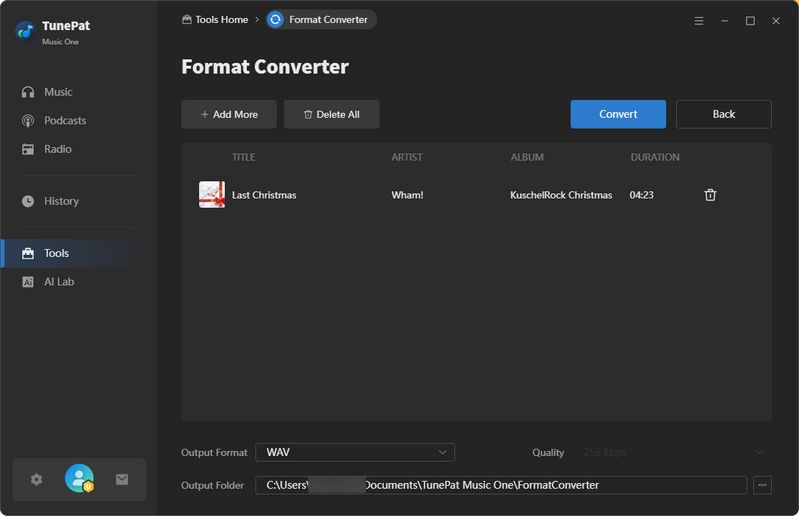Open the Output Format WAV dropdown
Viewport: 799px width, 516px height.
(x=355, y=452)
